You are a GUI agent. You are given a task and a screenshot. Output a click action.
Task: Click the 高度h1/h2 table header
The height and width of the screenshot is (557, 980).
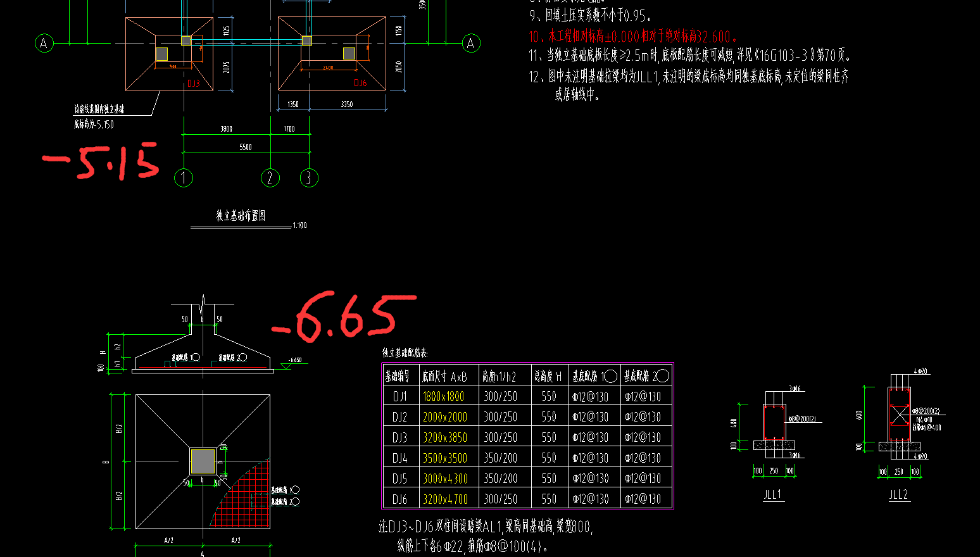pos(499,377)
